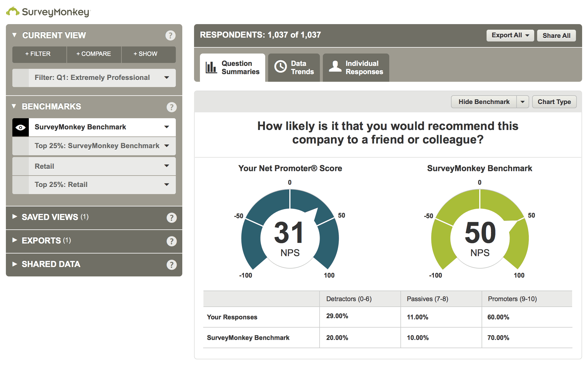Open help for Shared Data
This screenshot has height=367, width=588.
[x=171, y=265]
